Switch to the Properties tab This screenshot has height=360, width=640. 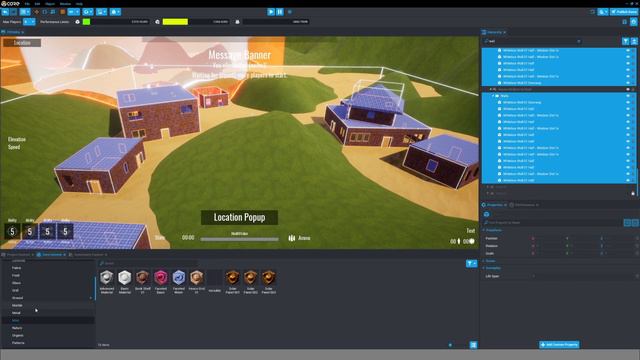tap(495, 205)
